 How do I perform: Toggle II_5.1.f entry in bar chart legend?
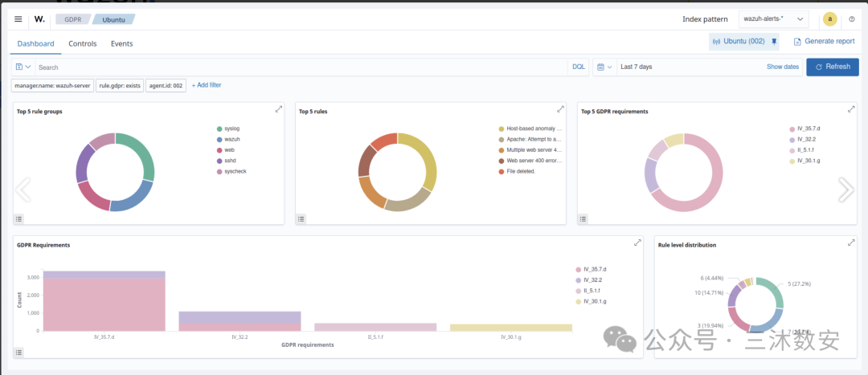589,291
